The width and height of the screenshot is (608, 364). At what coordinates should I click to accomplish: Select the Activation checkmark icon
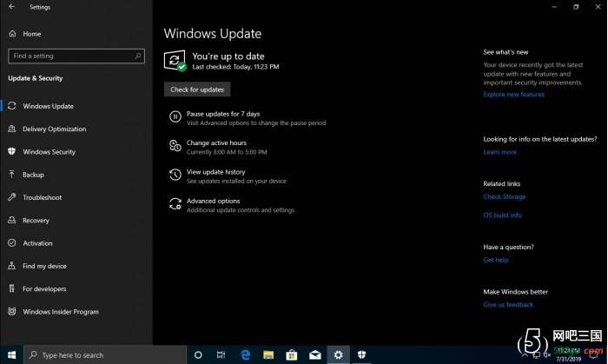coord(12,242)
